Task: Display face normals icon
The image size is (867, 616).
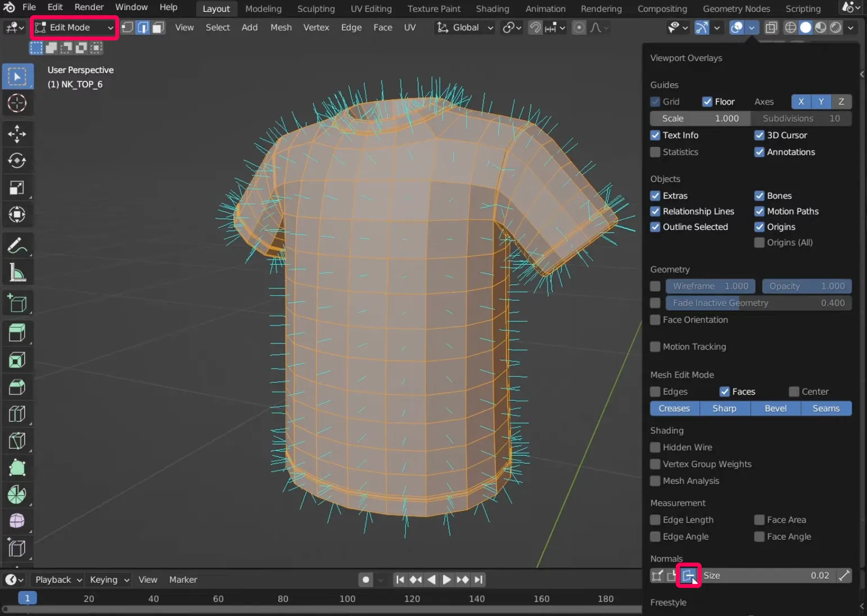Action: tap(689, 576)
